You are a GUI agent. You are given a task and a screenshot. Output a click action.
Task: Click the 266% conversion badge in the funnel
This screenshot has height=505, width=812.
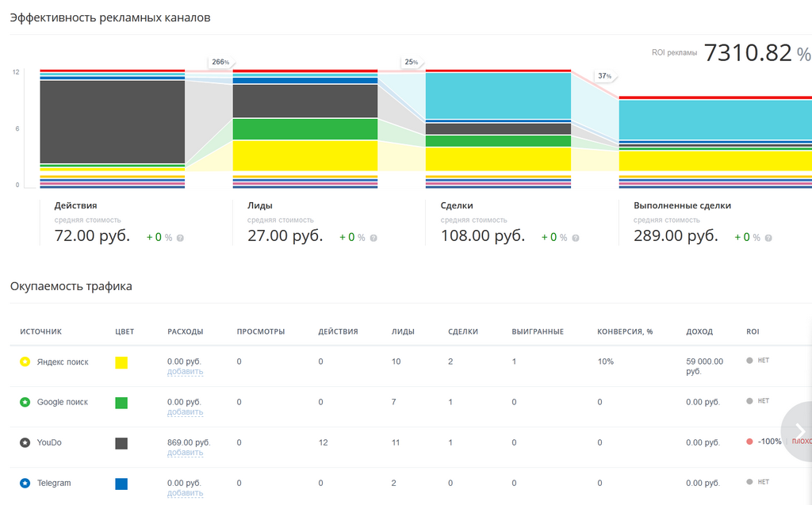click(x=220, y=62)
